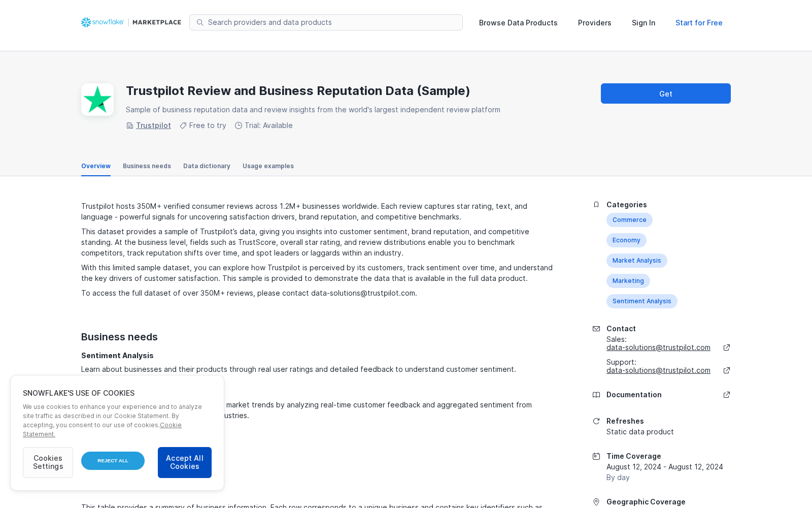Click the price tag icon by Free to try
Viewport: 812px width, 508px height.
coord(183,125)
